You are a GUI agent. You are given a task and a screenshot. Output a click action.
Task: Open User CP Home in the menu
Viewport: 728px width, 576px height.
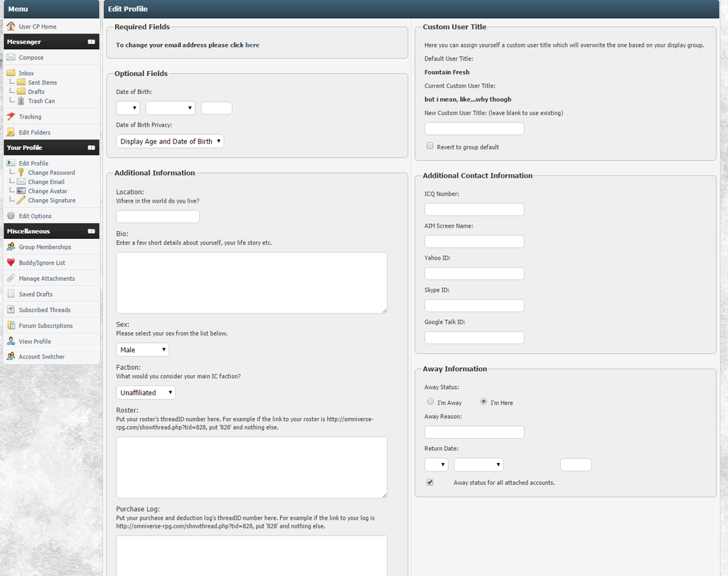[38, 26]
